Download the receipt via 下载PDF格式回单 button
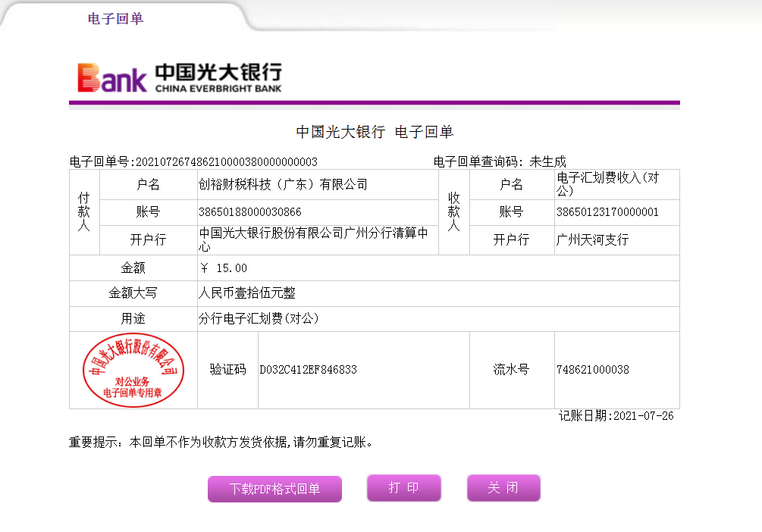Image resolution: width=762 pixels, height=532 pixels. click(274, 489)
